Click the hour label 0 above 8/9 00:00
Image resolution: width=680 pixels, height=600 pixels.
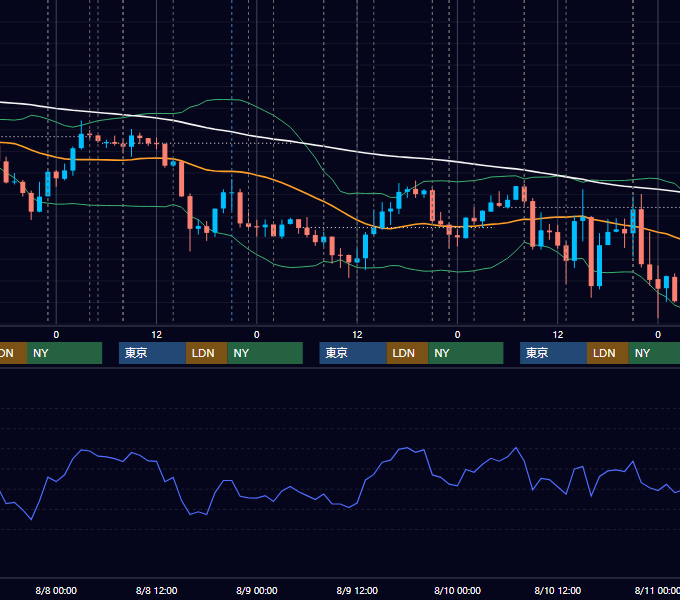pos(257,335)
